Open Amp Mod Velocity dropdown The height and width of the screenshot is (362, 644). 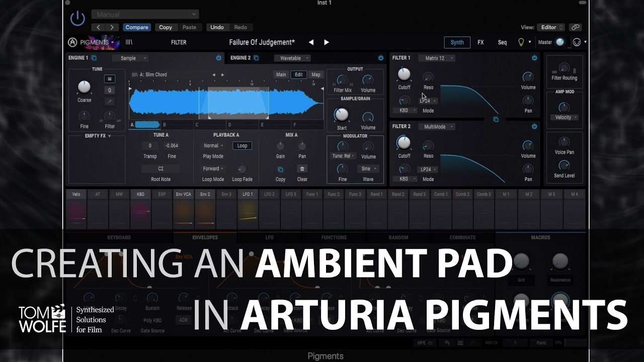click(566, 118)
